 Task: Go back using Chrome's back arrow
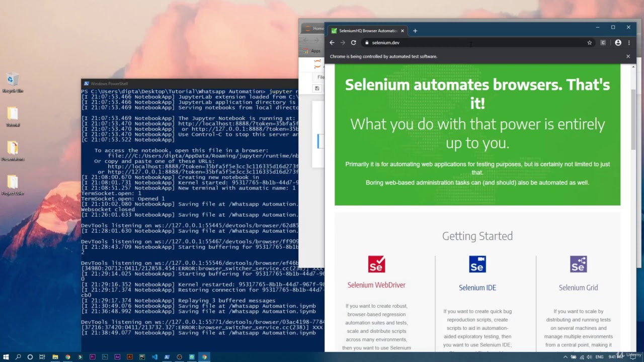click(x=332, y=43)
